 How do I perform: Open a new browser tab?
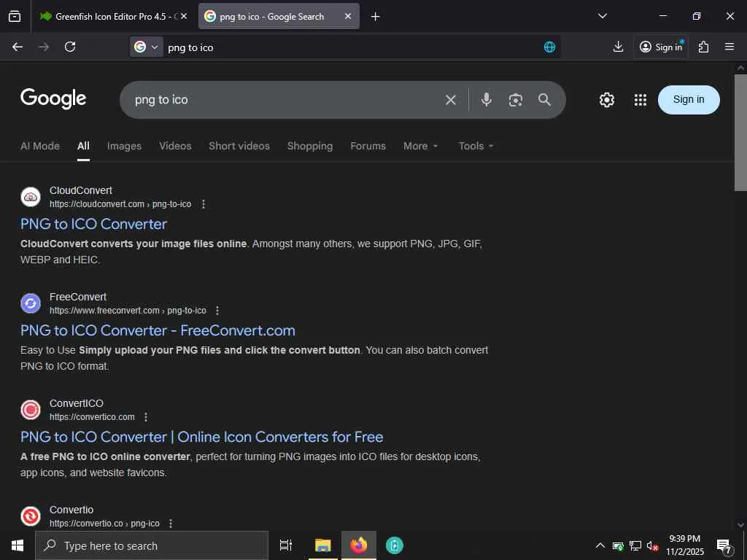(376, 17)
